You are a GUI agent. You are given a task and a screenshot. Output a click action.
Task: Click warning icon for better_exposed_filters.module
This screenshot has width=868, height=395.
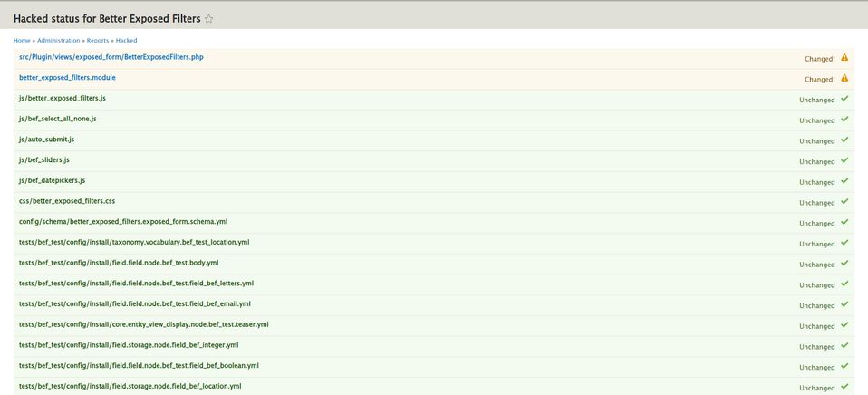[x=844, y=77]
